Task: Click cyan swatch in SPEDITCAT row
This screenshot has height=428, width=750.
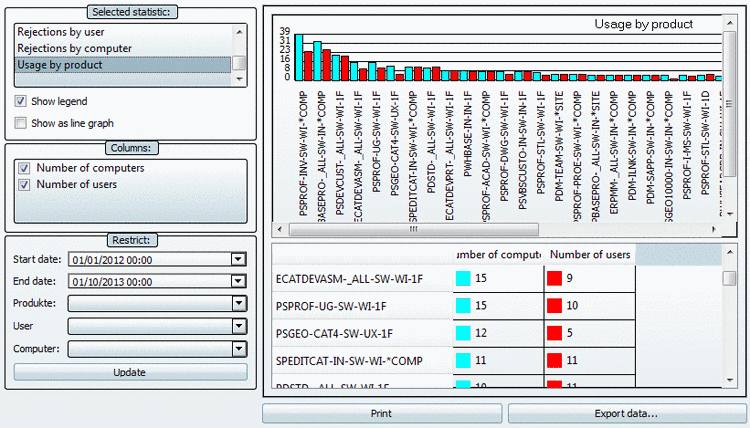Action: point(463,360)
